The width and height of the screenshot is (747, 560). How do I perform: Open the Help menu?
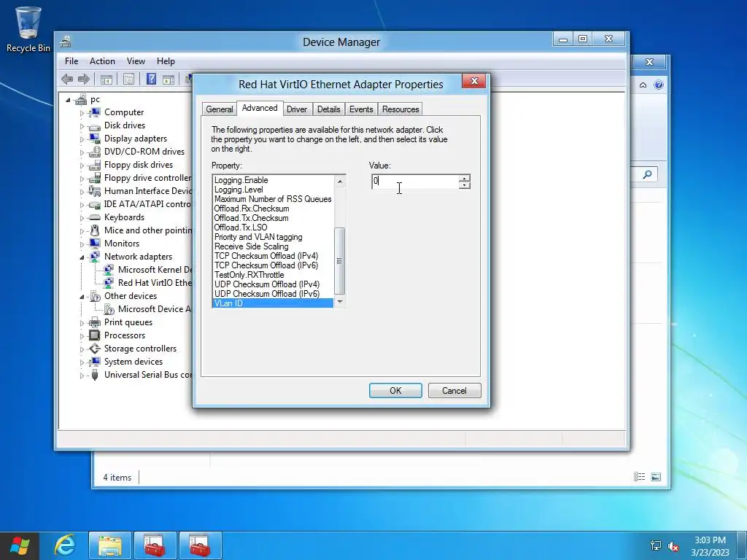pos(166,61)
